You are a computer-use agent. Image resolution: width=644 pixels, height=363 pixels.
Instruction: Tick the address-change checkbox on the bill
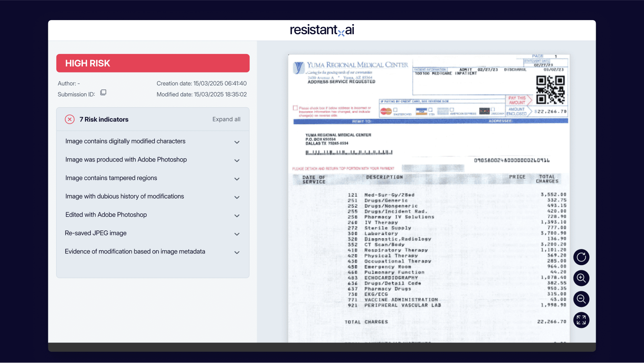point(295,108)
